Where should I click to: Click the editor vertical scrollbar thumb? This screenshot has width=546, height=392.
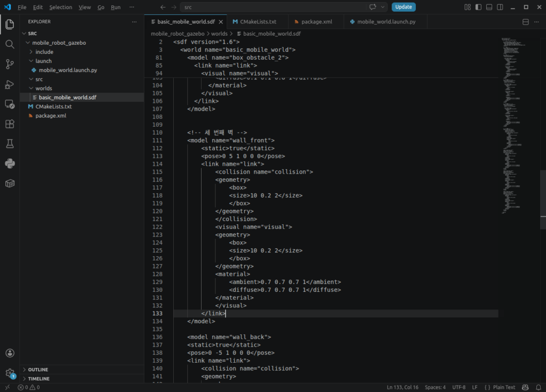tap(543, 199)
